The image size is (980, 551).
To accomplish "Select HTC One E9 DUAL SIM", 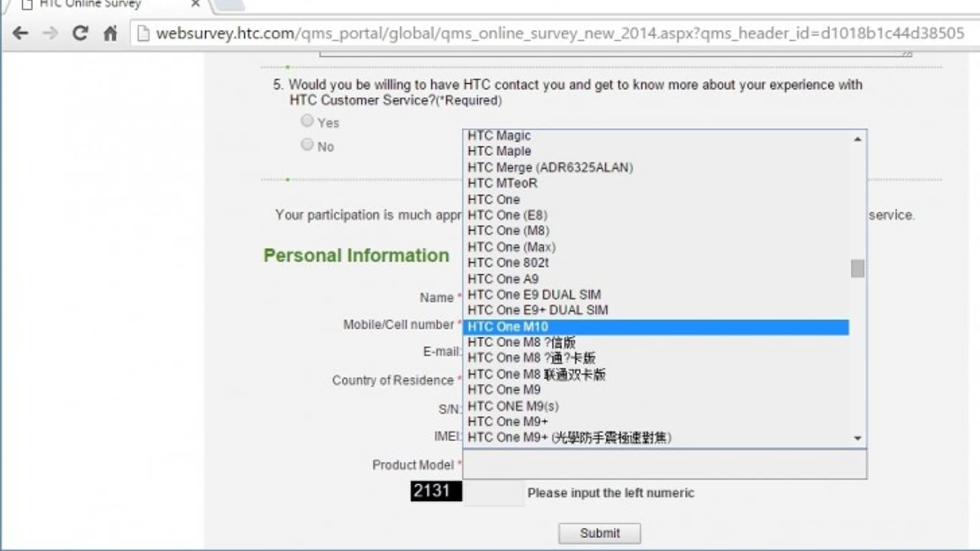I will point(656,294).
